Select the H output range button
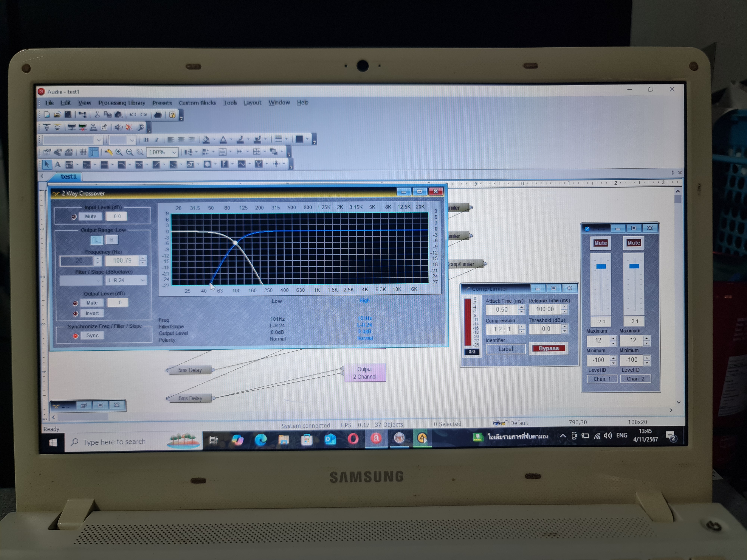Image resolution: width=747 pixels, height=560 pixels. click(x=112, y=240)
